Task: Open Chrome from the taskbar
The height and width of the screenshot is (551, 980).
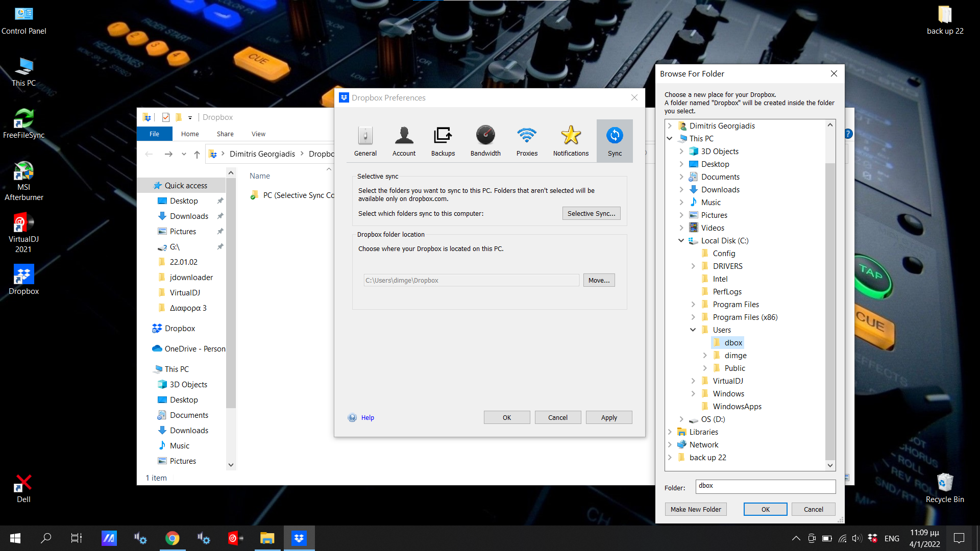Action: (173, 538)
